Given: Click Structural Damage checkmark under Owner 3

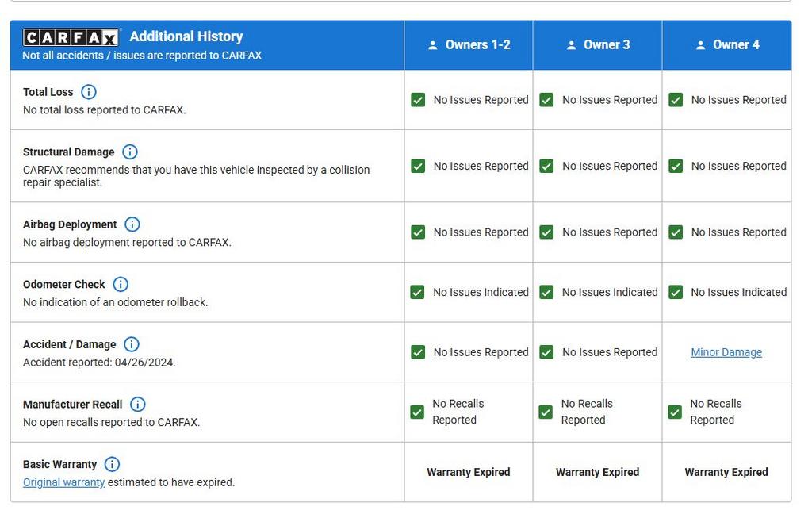Looking at the screenshot, I should 546,166.
